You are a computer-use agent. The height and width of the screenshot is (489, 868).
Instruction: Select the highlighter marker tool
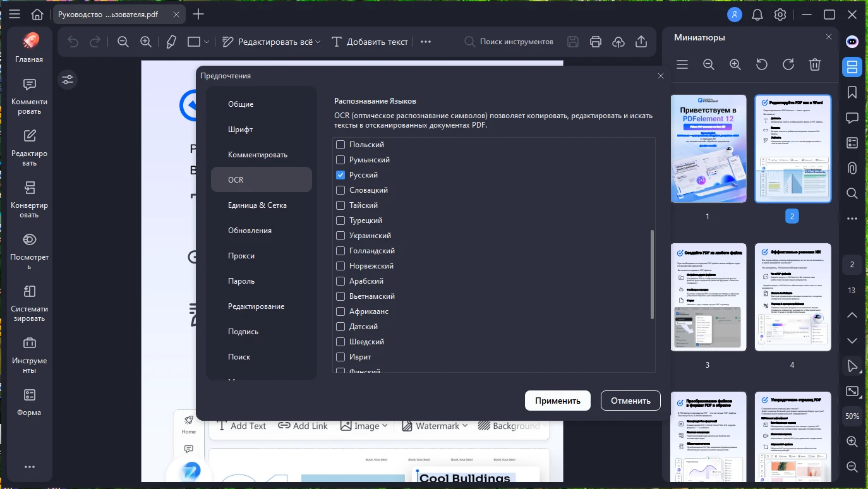[x=171, y=42]
